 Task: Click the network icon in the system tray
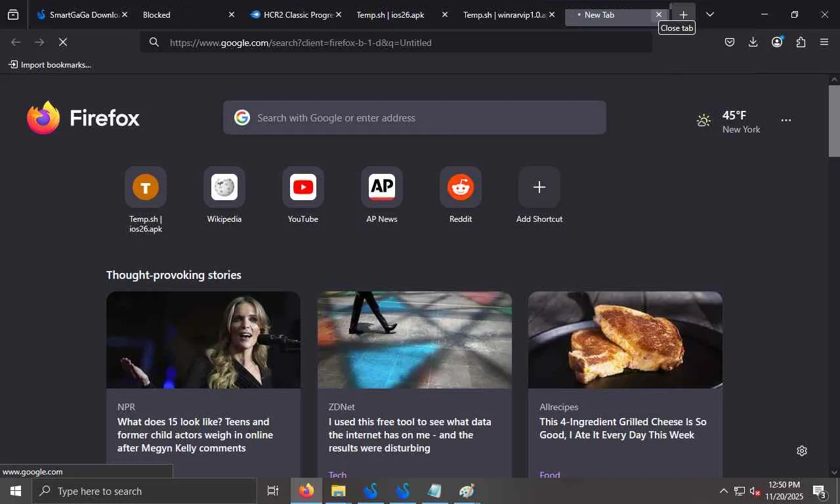pos(740,491)
